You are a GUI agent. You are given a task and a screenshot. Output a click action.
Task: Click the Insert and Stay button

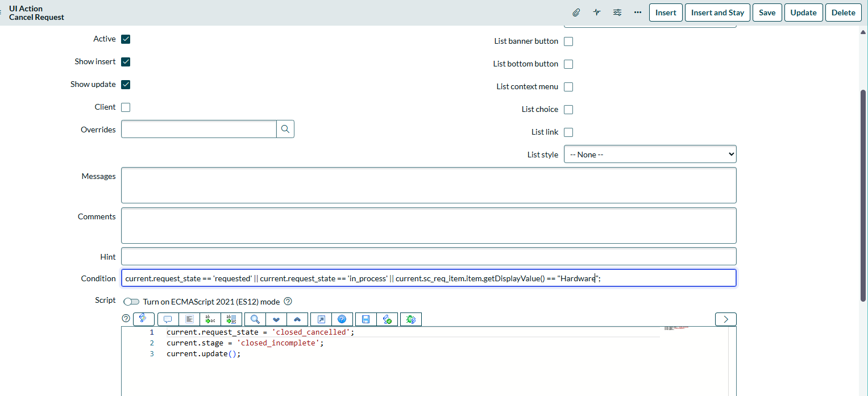717,12
